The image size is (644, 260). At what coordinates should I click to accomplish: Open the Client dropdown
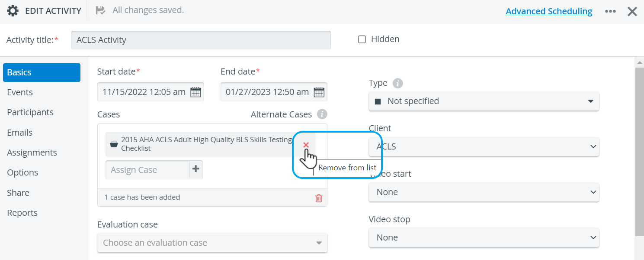click(x=484, y=146)
